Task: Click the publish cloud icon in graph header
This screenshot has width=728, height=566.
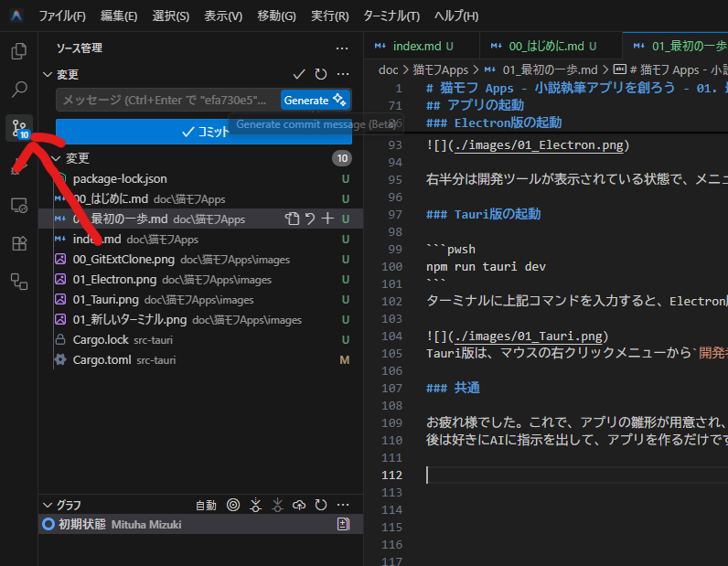Action: (x=299, y=505)
